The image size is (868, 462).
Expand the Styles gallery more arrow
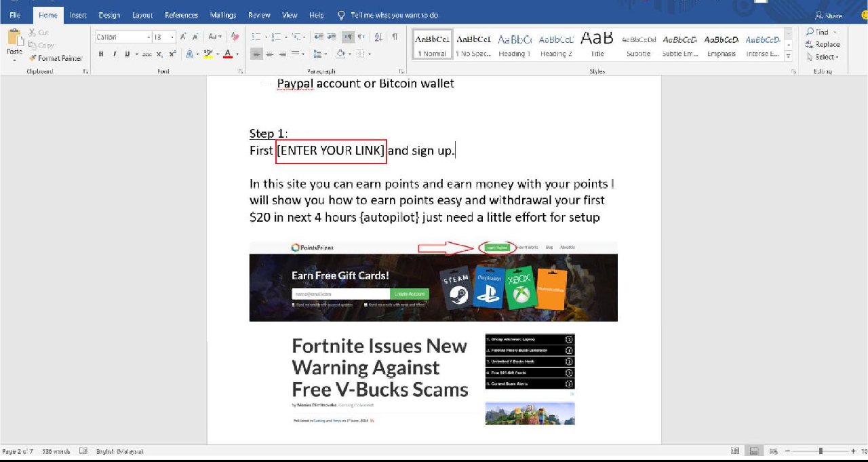click(788, 57)
